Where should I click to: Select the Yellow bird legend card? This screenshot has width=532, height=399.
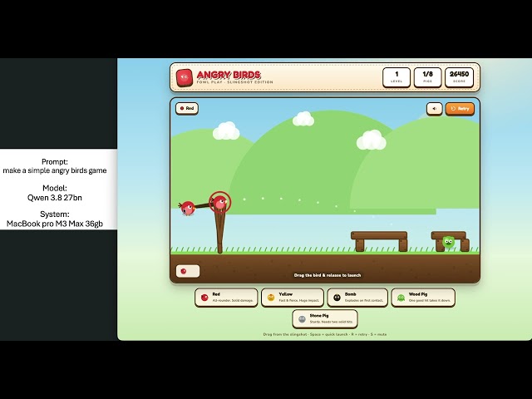point(293,298)
